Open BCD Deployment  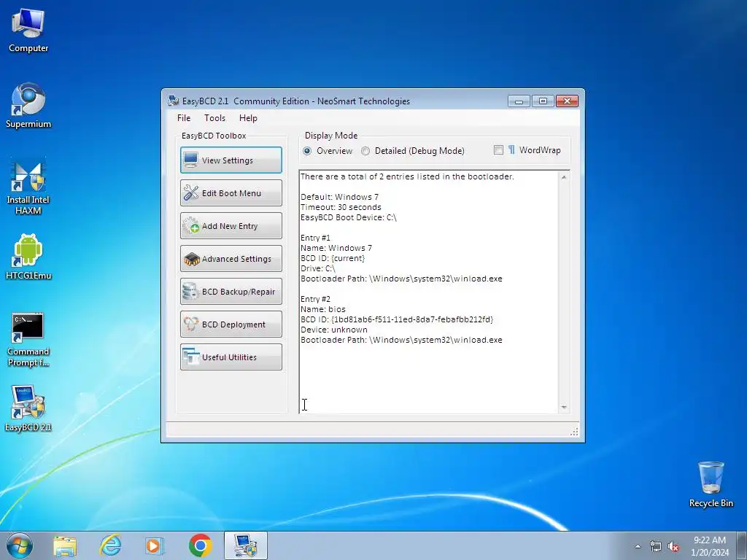click(x=231, y=324)
